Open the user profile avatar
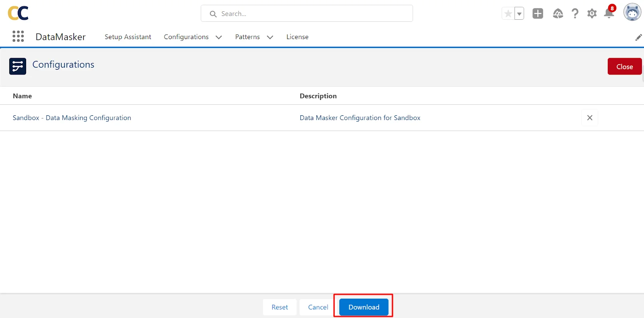The image size is (644, 318). 632,12
